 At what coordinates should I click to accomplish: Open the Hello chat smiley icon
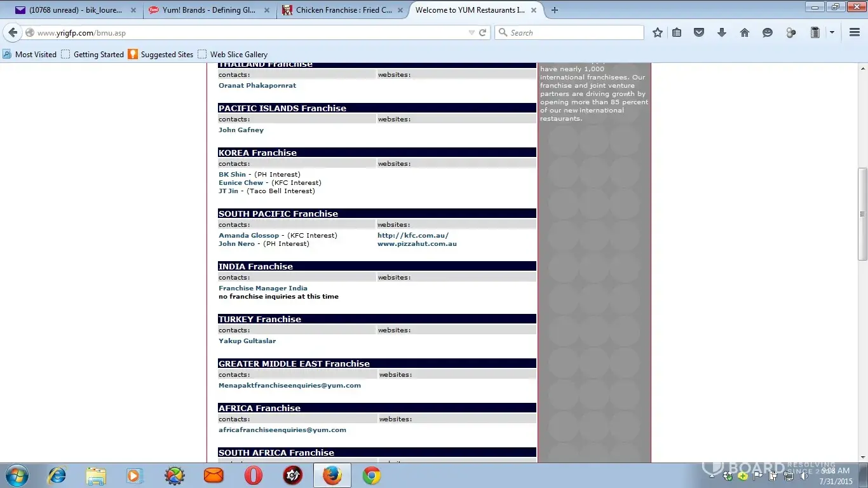tap(768, 33)
